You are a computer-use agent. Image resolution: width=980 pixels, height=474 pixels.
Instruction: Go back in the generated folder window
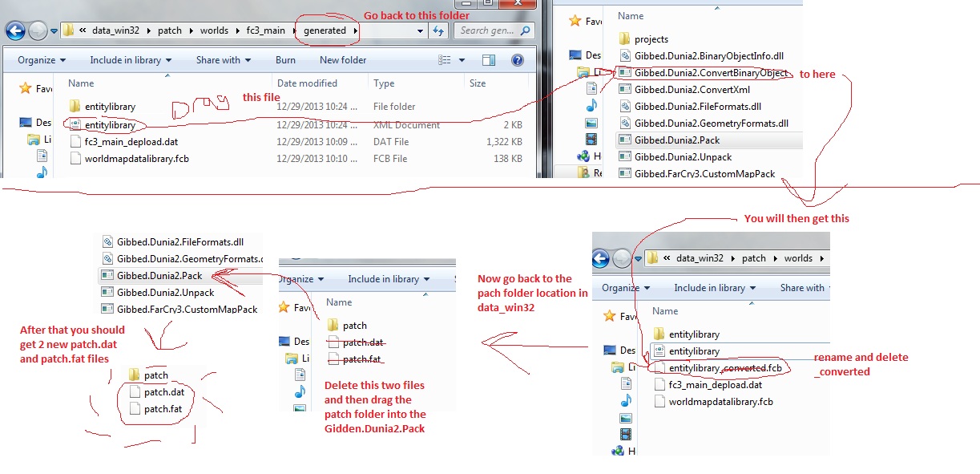point(15,31)
